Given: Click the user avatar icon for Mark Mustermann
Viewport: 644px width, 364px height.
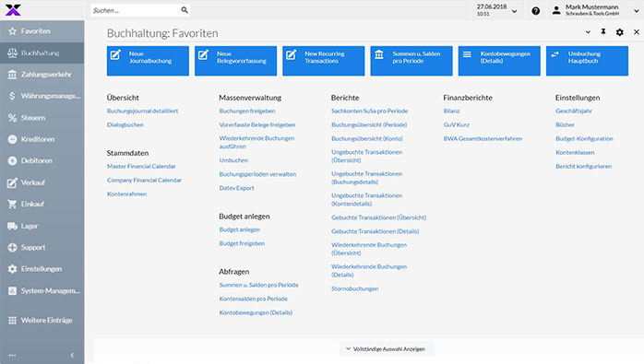Looking at the screenshot, I should pyautogui.click(x=556, y=10).
